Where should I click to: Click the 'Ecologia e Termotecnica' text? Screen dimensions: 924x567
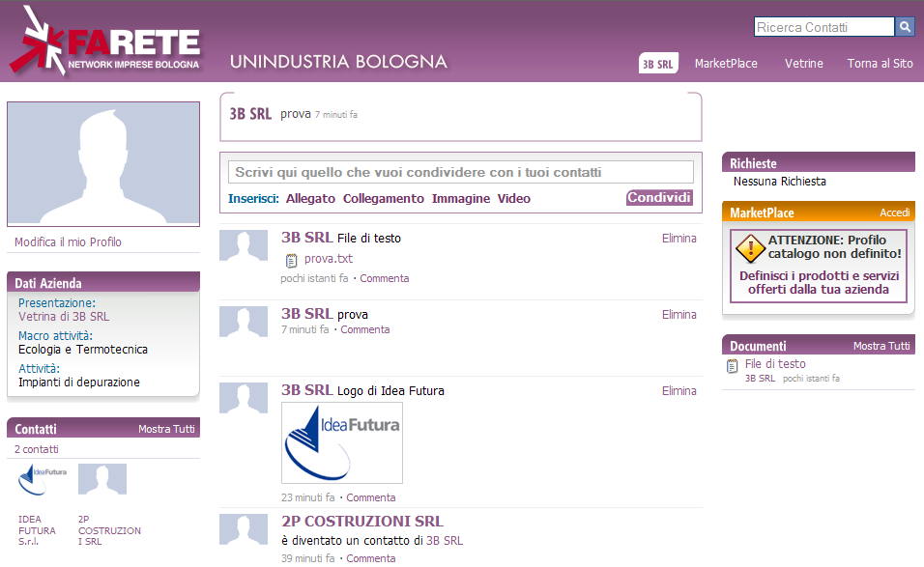(x=83, y=350)
